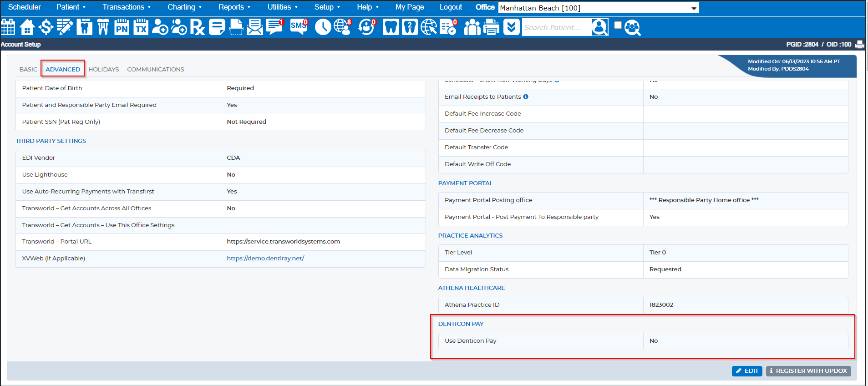Click Data Migration Status value Requested
Viewport: 868px width, 386px height.
coord(665,269)
